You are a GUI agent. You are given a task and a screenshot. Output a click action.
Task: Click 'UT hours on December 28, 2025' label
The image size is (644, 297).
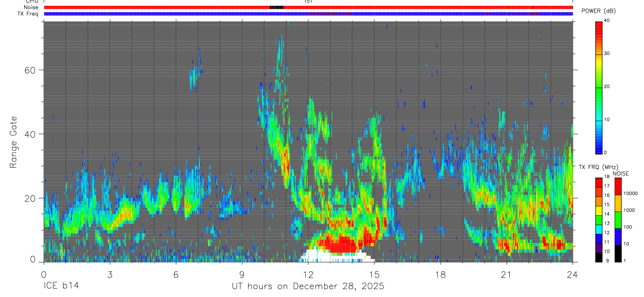coord(308,287)
